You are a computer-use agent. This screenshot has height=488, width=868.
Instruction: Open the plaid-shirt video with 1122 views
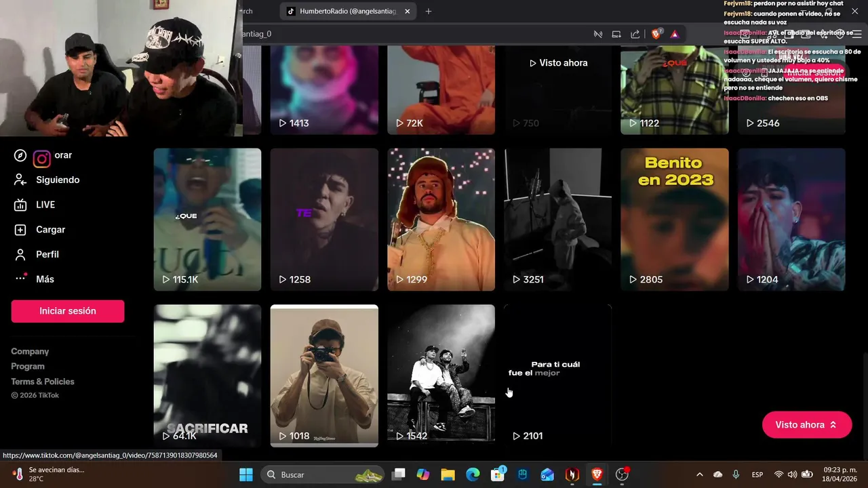coord(675,89)
